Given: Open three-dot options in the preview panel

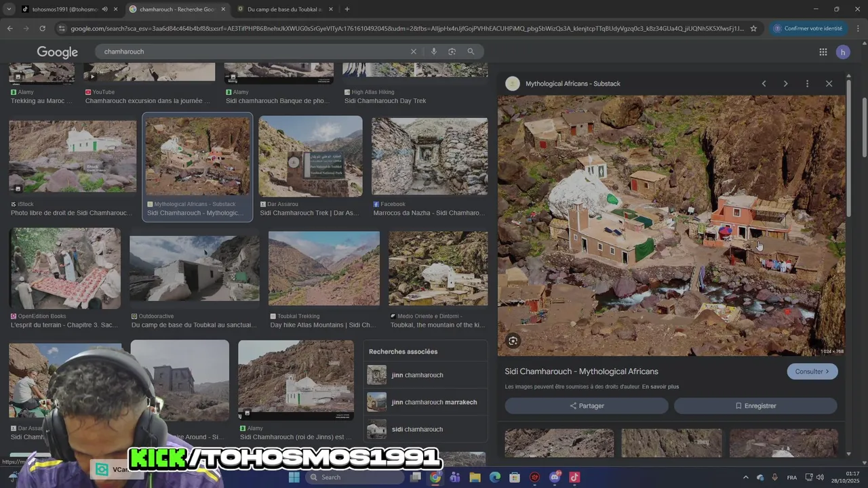Looking at the screenshot, I should 807,83.
